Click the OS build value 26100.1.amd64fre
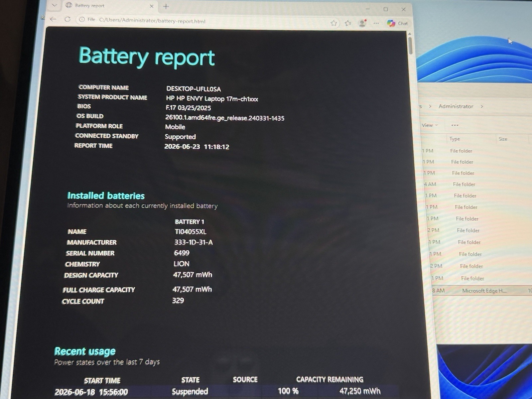This screenshot has width=532, height=399. (225, 118)
